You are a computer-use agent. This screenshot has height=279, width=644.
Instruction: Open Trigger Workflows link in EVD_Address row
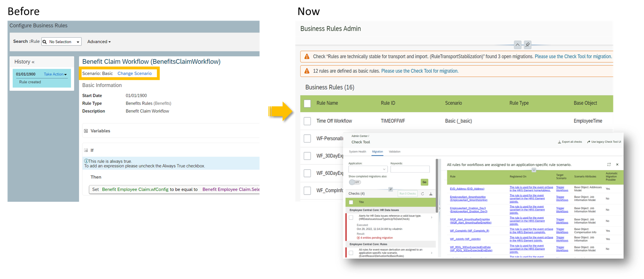(x=562, y=189)
